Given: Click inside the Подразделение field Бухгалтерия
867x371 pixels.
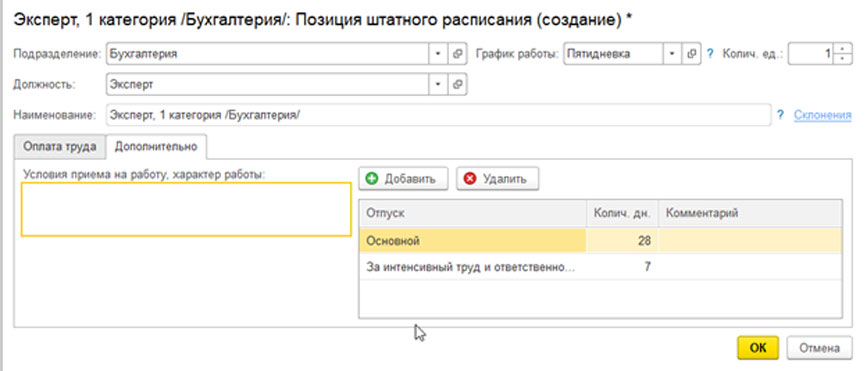Looking at the screenshot, I should point(268,54).
